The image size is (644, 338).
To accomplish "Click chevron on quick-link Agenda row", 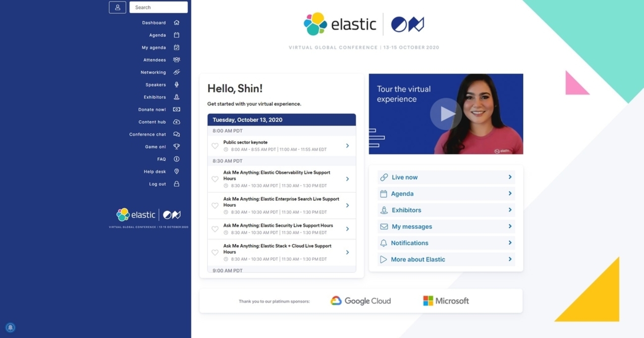I will 510,193.
